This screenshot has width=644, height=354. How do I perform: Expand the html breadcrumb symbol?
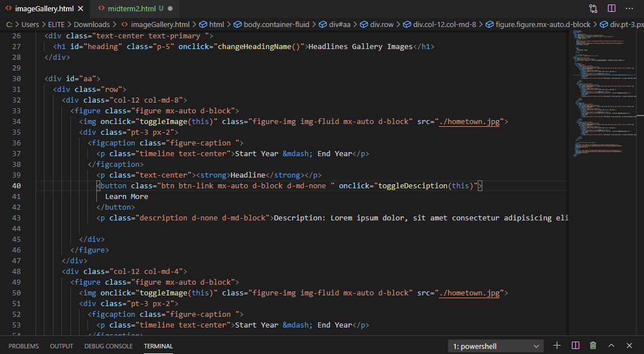[216, 25]
